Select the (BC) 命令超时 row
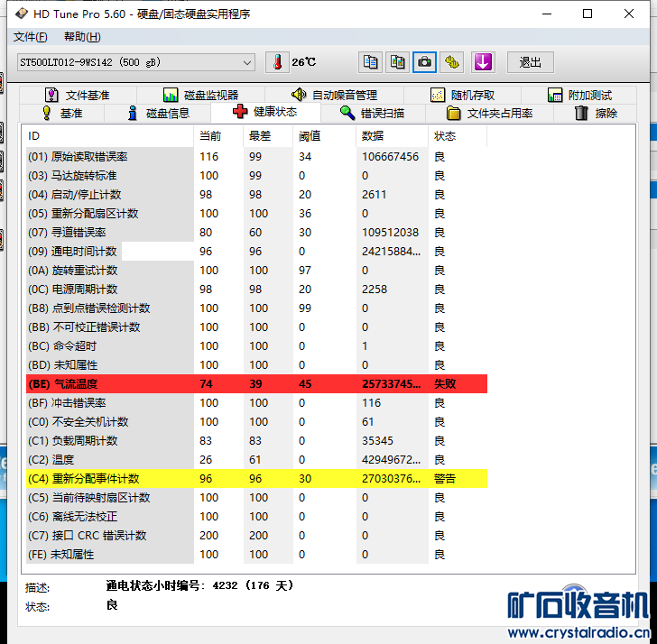 pyautogui.click(x=256, y=345)
